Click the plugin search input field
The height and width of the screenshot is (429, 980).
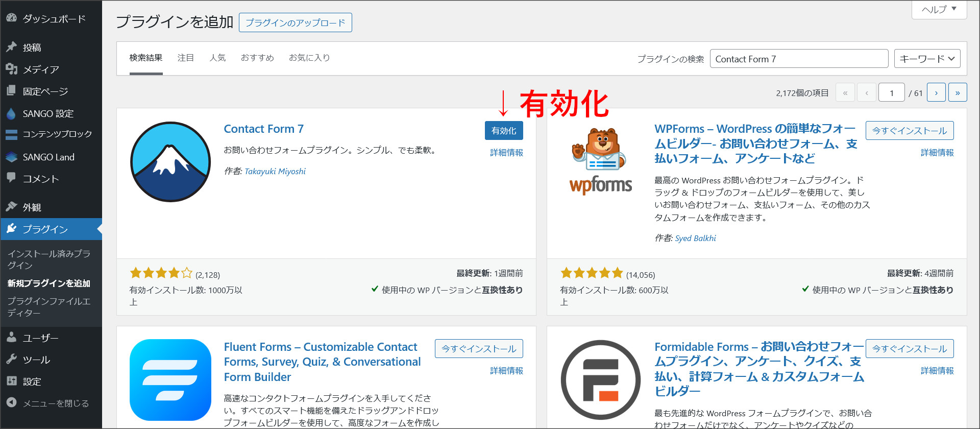(798, 59)
